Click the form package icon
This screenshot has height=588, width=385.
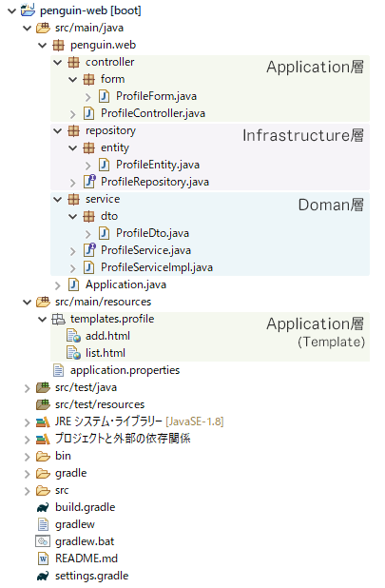88,79
